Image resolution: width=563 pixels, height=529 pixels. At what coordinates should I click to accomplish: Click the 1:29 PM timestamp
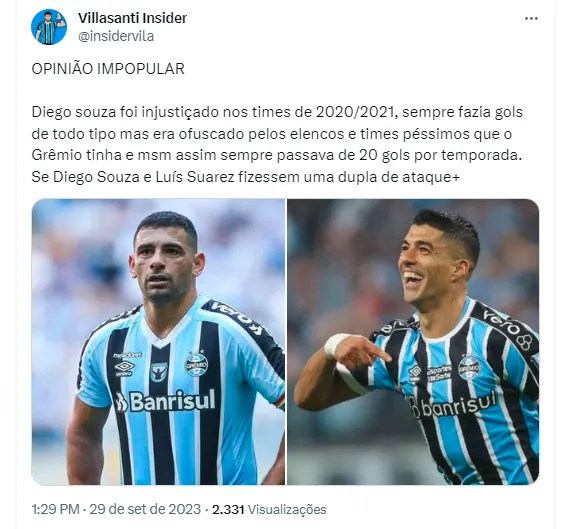click(x=55, y=509)
